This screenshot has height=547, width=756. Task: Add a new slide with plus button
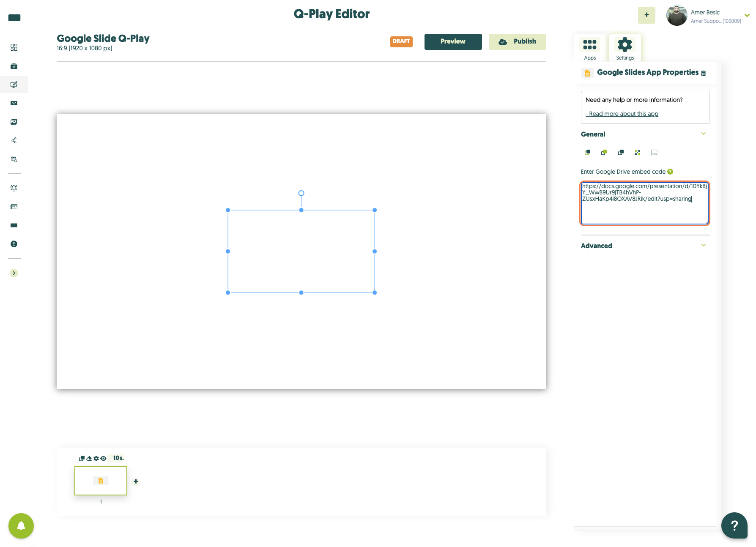pos(136,481)
